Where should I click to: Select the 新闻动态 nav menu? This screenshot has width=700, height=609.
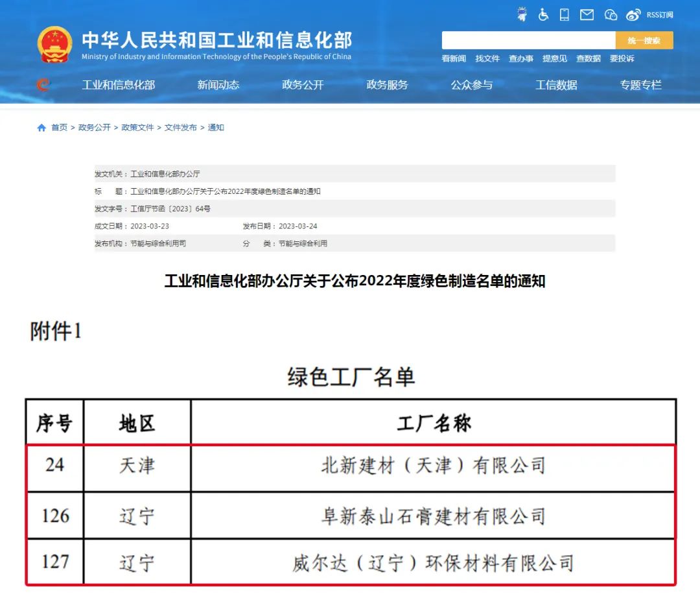click(218, 84)
